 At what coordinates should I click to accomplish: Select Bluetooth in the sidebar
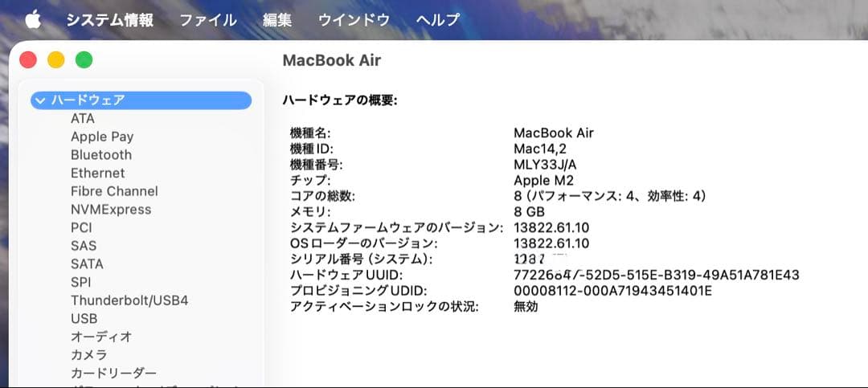point(101,155)
